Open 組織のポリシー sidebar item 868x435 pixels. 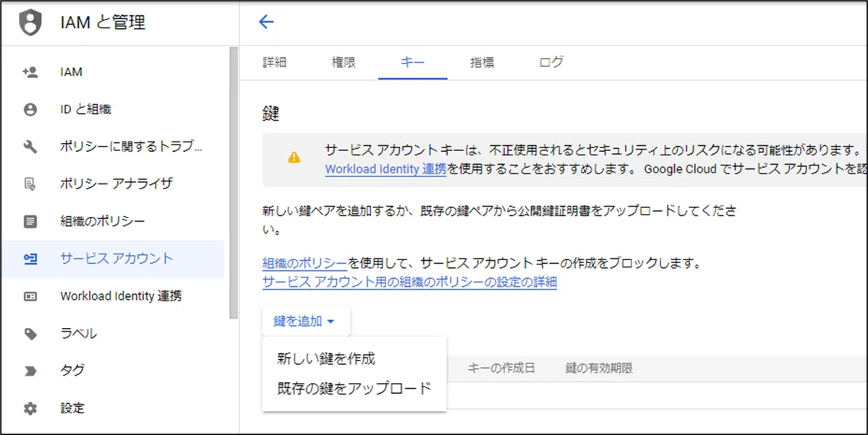[113, 221]
